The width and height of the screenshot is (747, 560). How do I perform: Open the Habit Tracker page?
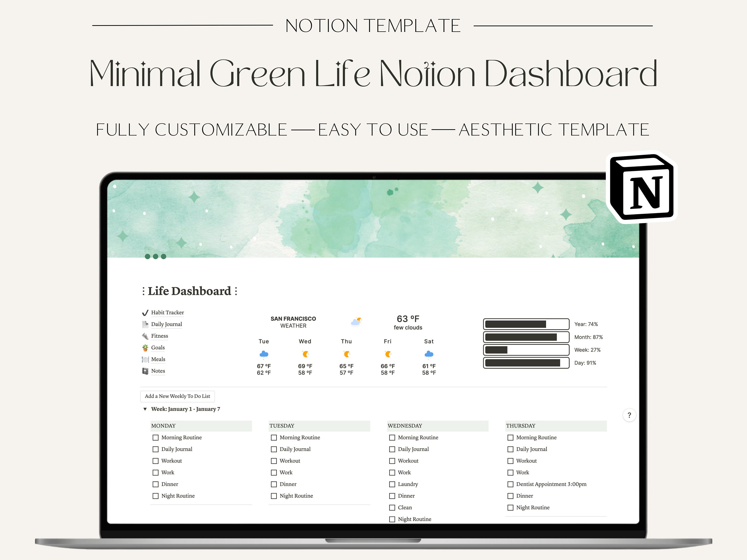click(x=168, y=312)
